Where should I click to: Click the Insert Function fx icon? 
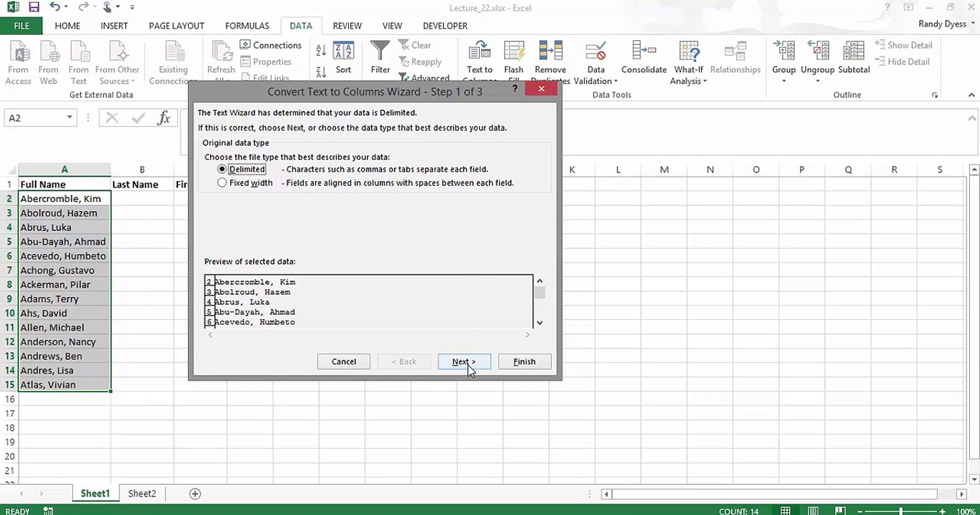coord(164,118)
